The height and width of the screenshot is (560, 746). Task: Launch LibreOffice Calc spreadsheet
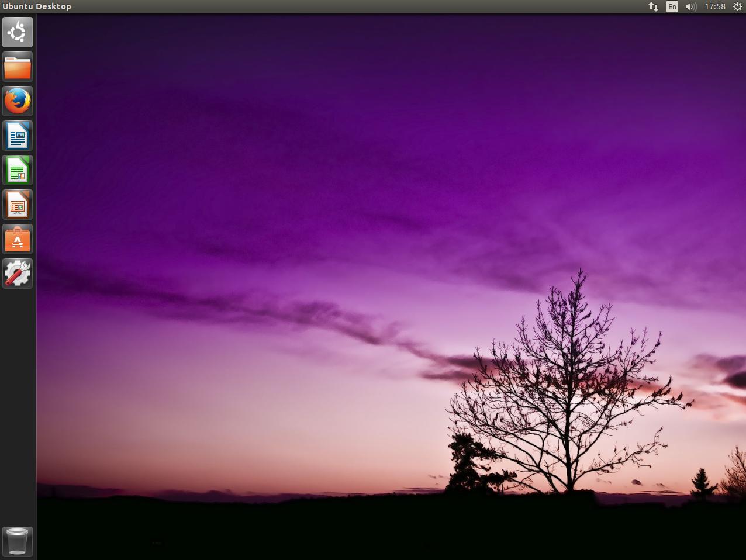(18, 170)
